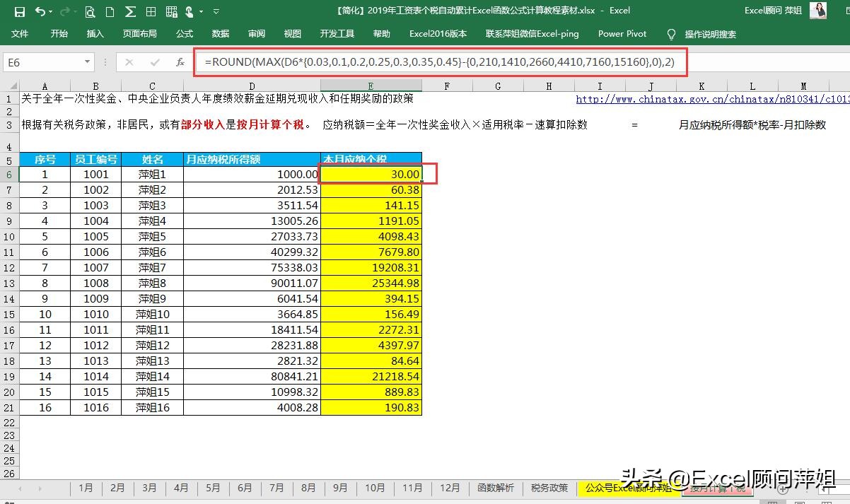Create a new blank workbook via the toolbar icon
Image resolution: width=850 pixels, height=504 pixels.
(109, 11)
